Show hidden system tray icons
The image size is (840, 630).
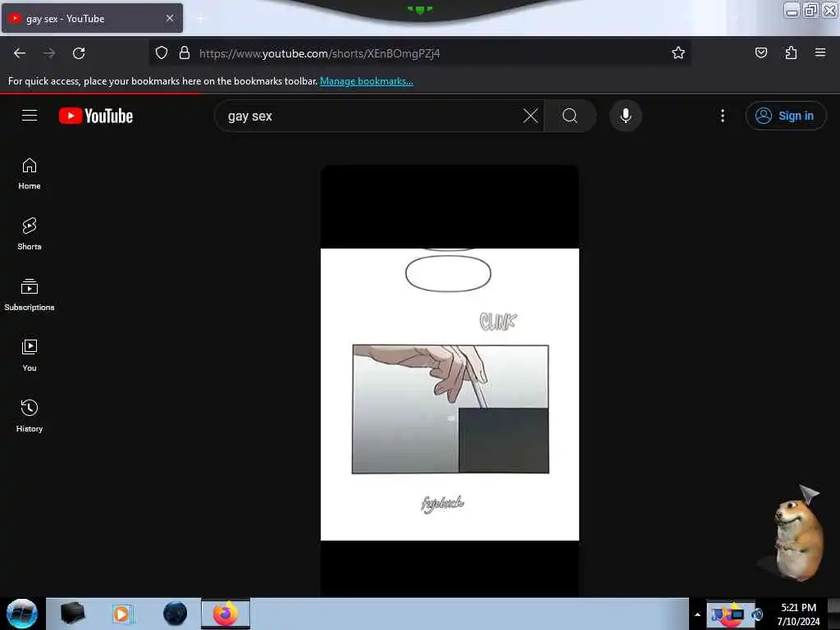(x=697, y=614)
